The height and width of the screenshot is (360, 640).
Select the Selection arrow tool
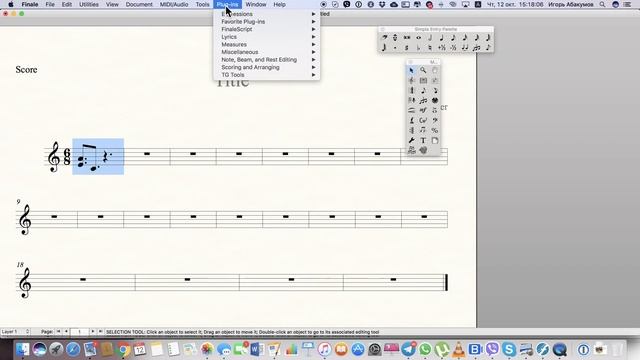coord(411,70)
